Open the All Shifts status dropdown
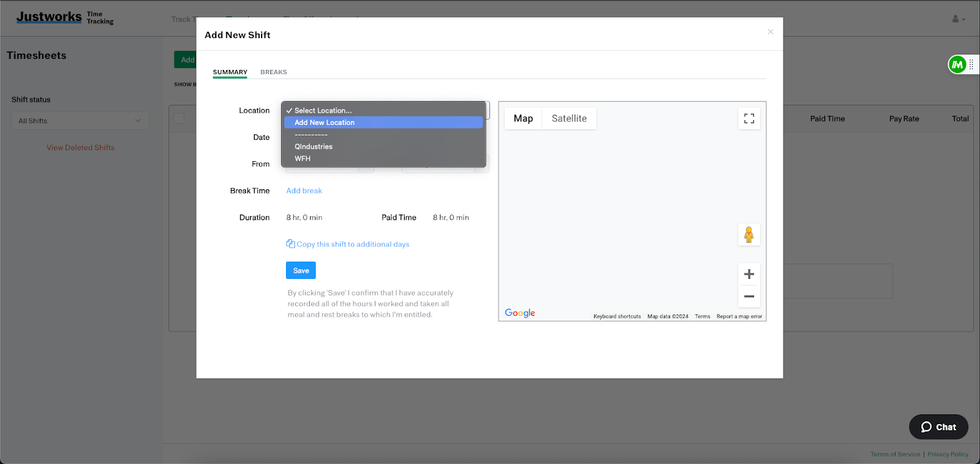Image resolution: width=980 pixels, height=464 pixels. pyautogui.click(x=80, y=121)
